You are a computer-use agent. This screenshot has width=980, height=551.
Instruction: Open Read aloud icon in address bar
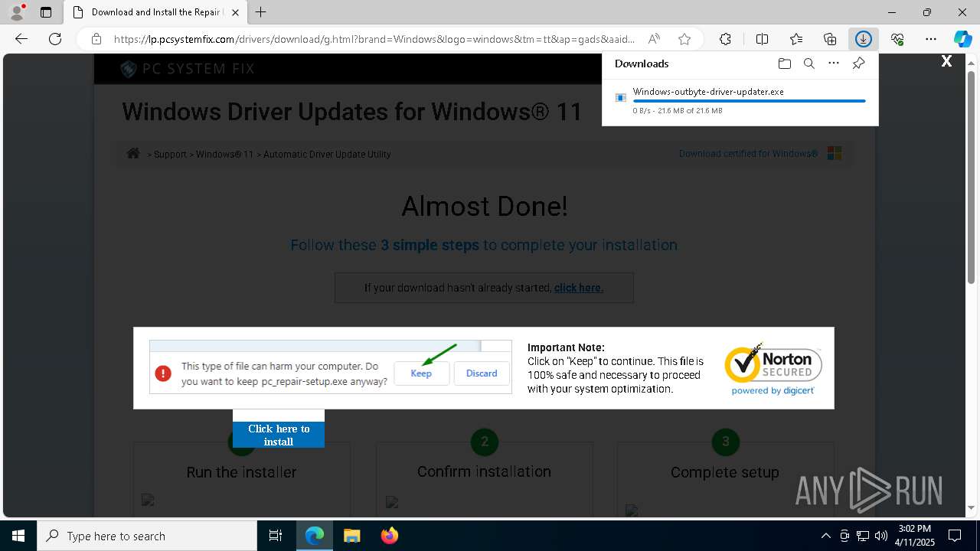[654, 39]
